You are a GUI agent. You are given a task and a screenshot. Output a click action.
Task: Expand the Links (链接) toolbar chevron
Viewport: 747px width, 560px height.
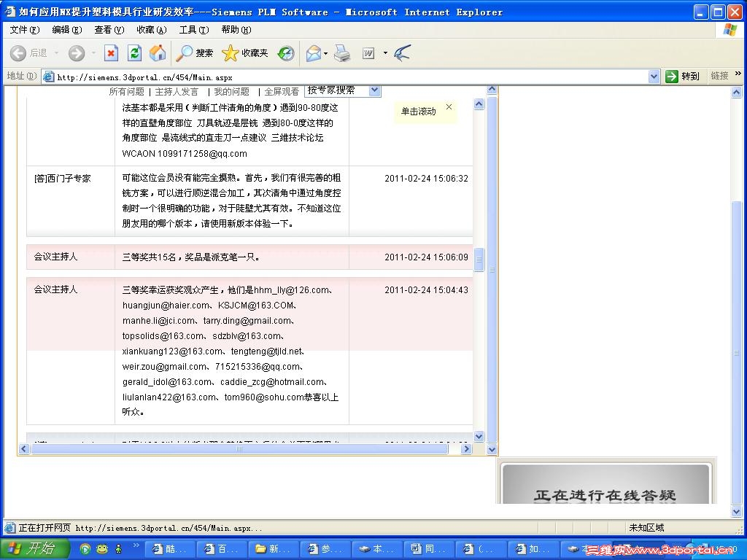738,74
